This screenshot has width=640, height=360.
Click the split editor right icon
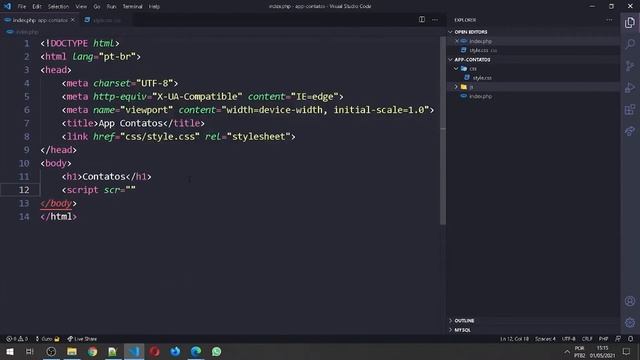point(422,20)
